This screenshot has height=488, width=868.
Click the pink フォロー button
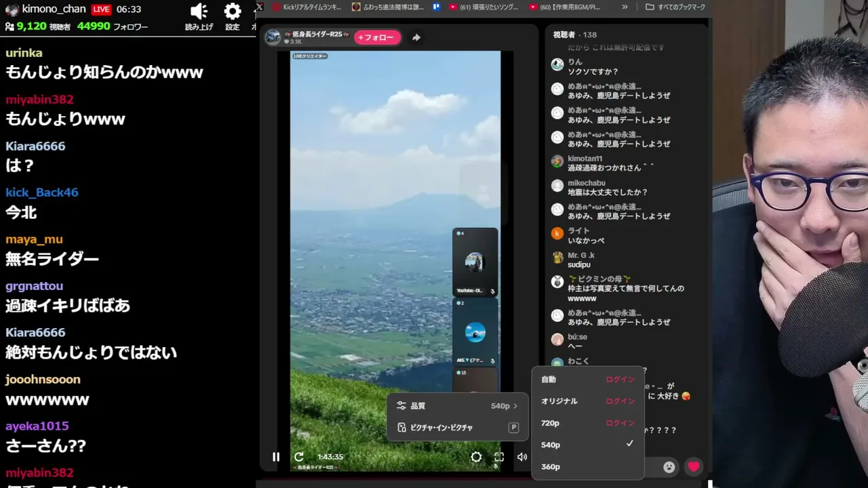click(378, 37)
